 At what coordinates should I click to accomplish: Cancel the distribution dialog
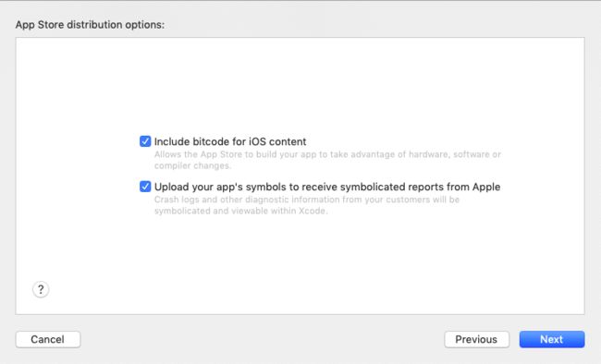(x=48, y=339)
